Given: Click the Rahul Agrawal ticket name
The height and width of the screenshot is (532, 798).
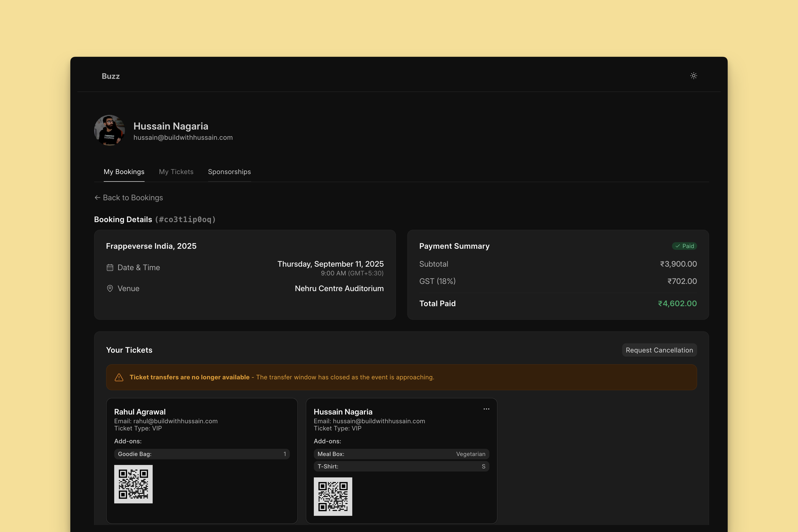Looking at the screenshot, I should pos(140,412).
